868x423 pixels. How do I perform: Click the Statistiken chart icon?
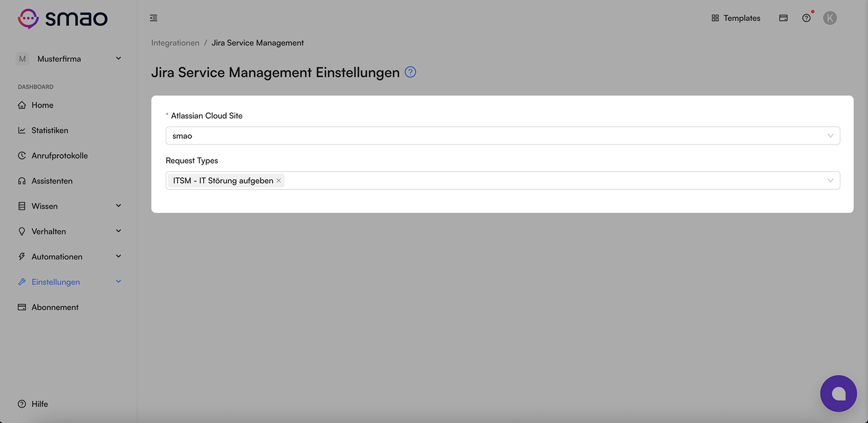[22, 131]
